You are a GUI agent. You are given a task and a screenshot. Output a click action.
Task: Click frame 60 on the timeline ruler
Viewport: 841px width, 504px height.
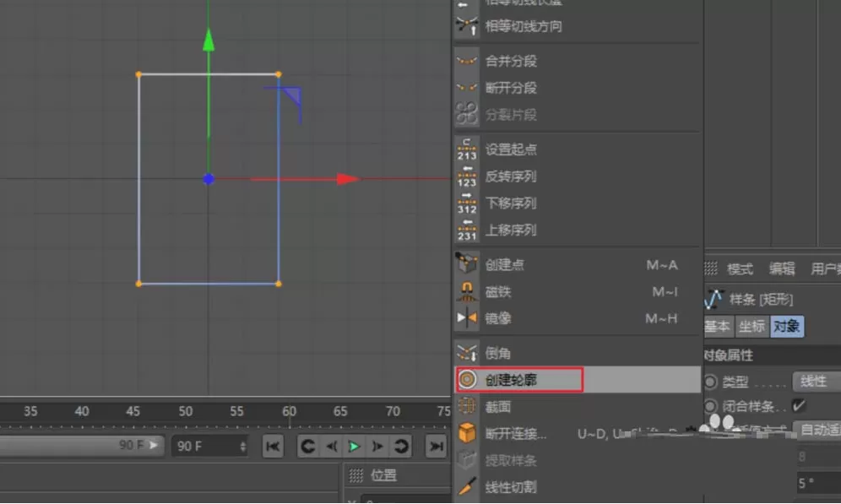289,411
